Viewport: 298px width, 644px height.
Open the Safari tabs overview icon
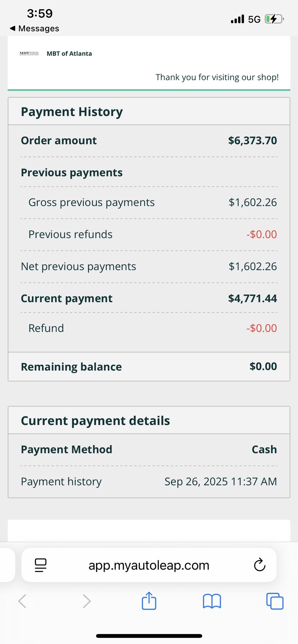(x=274, y=601)
